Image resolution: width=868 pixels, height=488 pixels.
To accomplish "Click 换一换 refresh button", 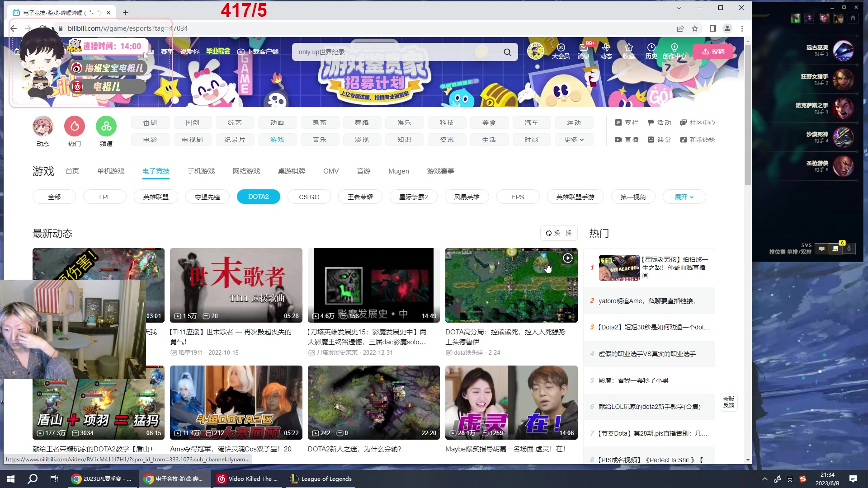I will 559,233.
